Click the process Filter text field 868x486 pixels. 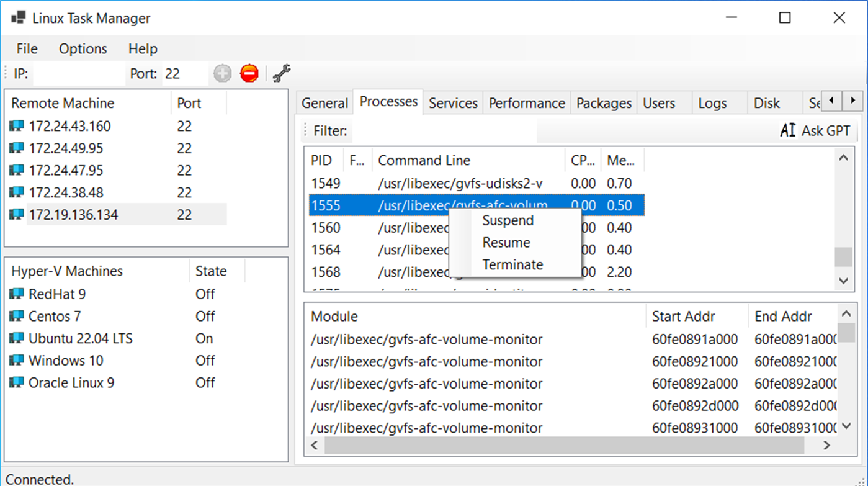coord(442,132)
